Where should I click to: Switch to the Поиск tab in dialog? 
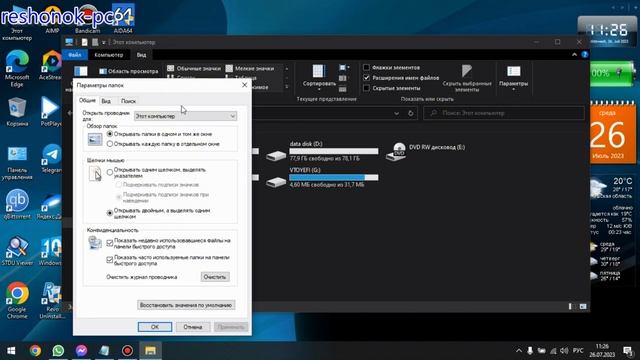[x=128, y=101]
